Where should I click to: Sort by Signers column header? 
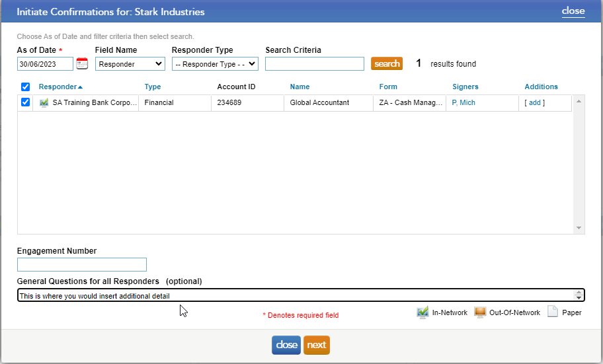coord(465,87)
